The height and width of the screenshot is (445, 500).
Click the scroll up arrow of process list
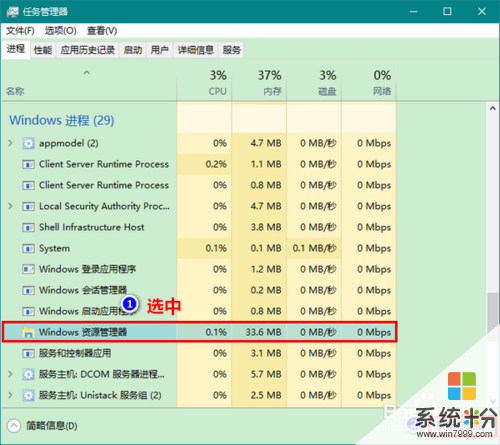493,109
